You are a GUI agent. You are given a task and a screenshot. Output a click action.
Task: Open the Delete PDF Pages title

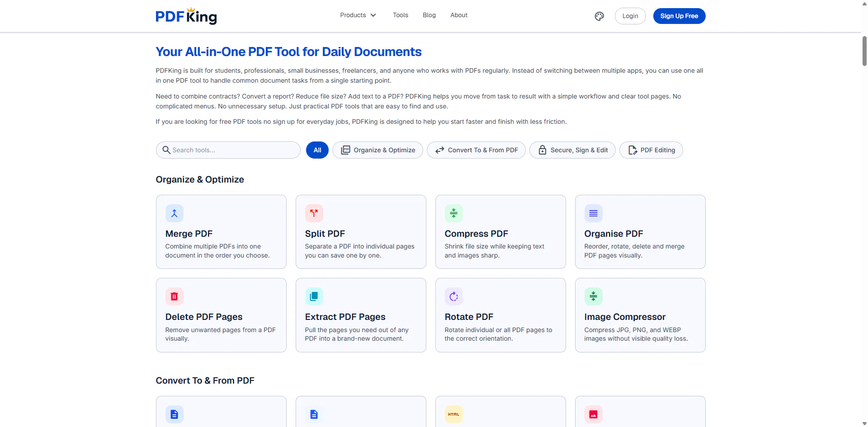[x=204, y=317]
